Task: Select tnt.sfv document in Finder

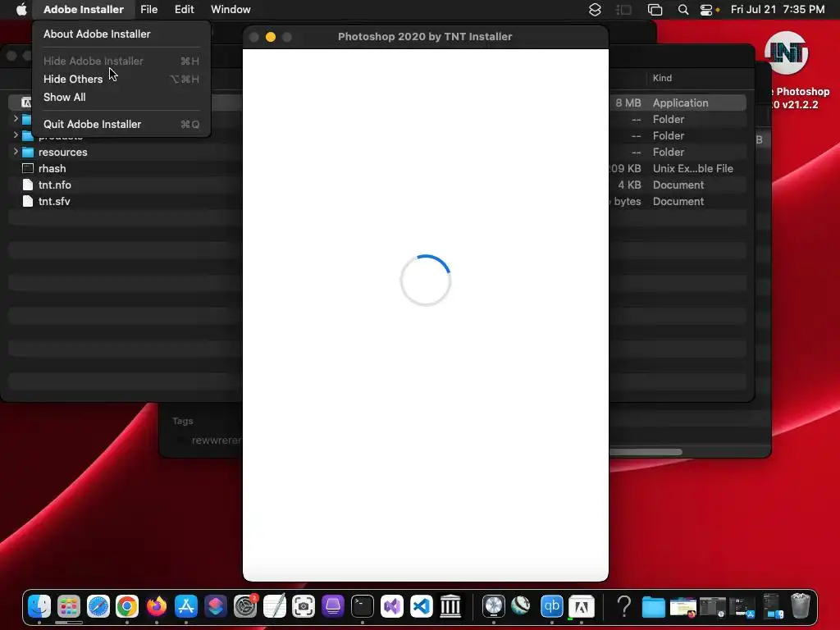Action: click(x=54, y=202)
